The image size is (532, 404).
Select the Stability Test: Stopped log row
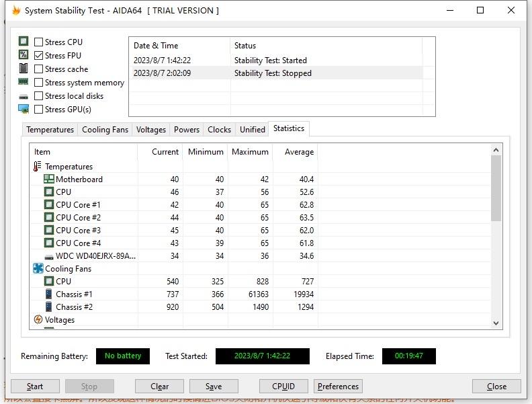pyautogui.click(x=273, y=73)
